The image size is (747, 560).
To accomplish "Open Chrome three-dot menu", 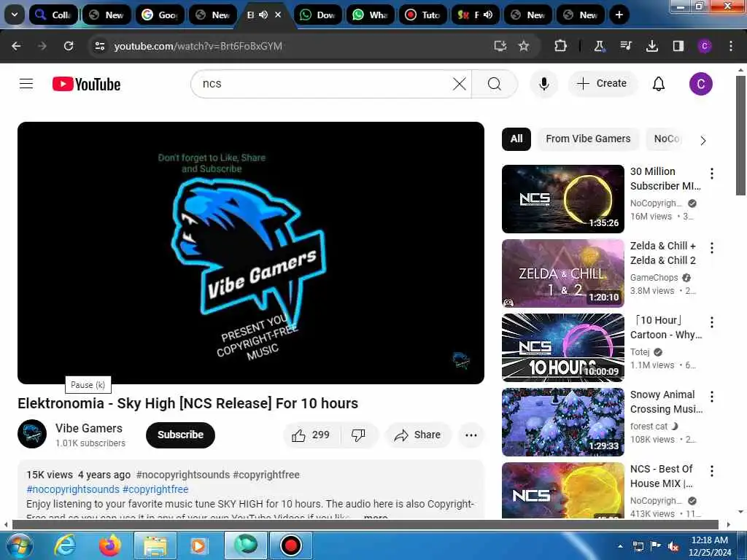I will [x=731, y=46].
